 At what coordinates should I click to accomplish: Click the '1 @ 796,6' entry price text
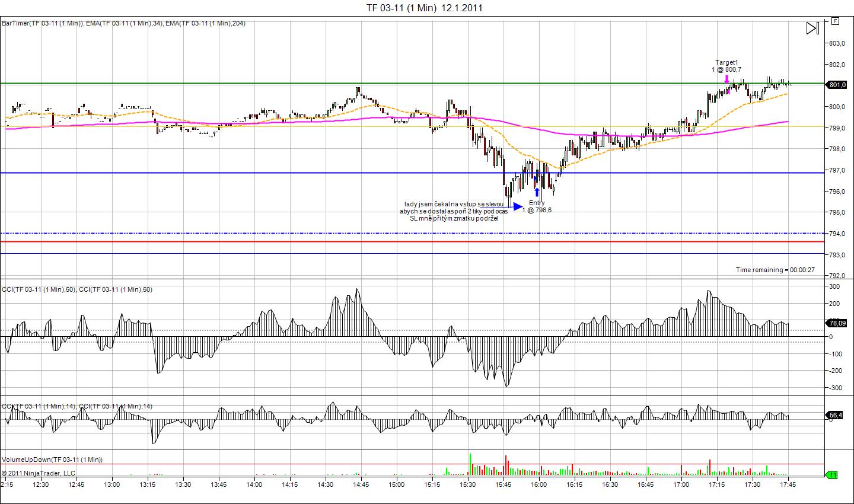[x=537, y=210]
